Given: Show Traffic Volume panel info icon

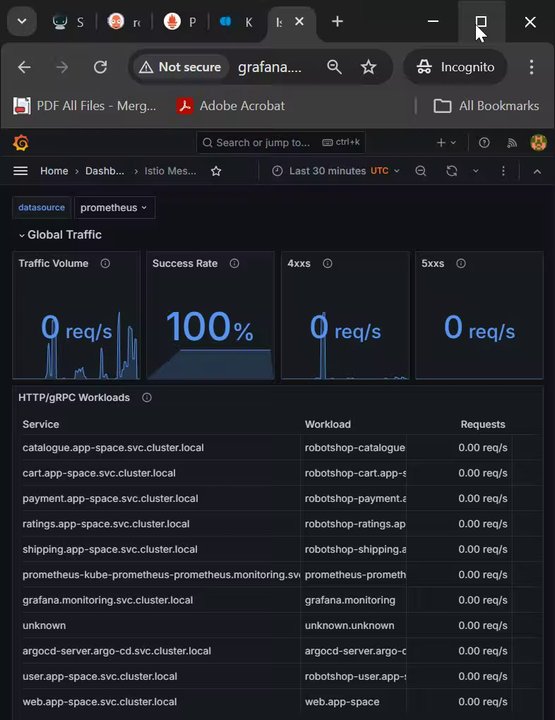Looking at the screenshot, I should coord(105,263).
